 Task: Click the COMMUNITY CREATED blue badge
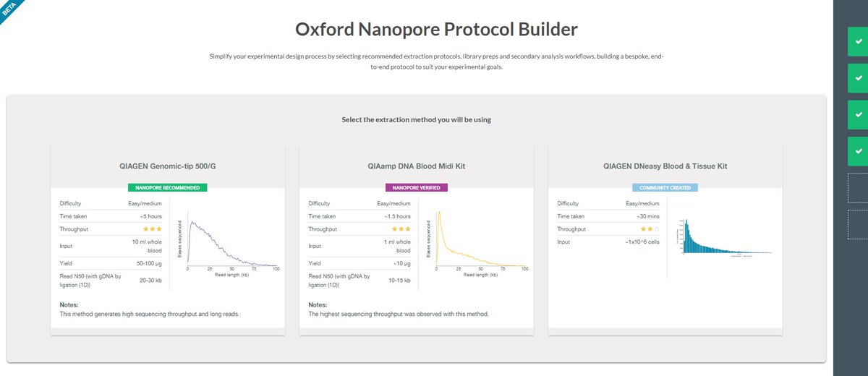(x=665, y=188)
